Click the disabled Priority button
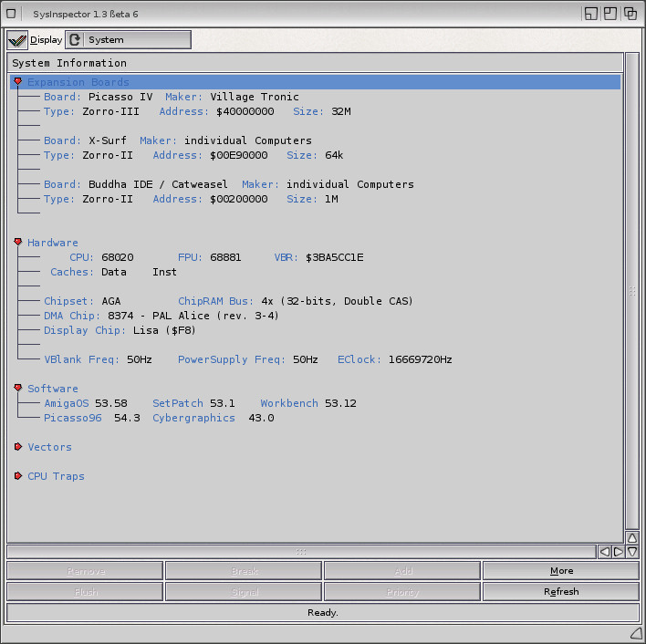This screenshot has height=644, width=646. coord(402,592)
